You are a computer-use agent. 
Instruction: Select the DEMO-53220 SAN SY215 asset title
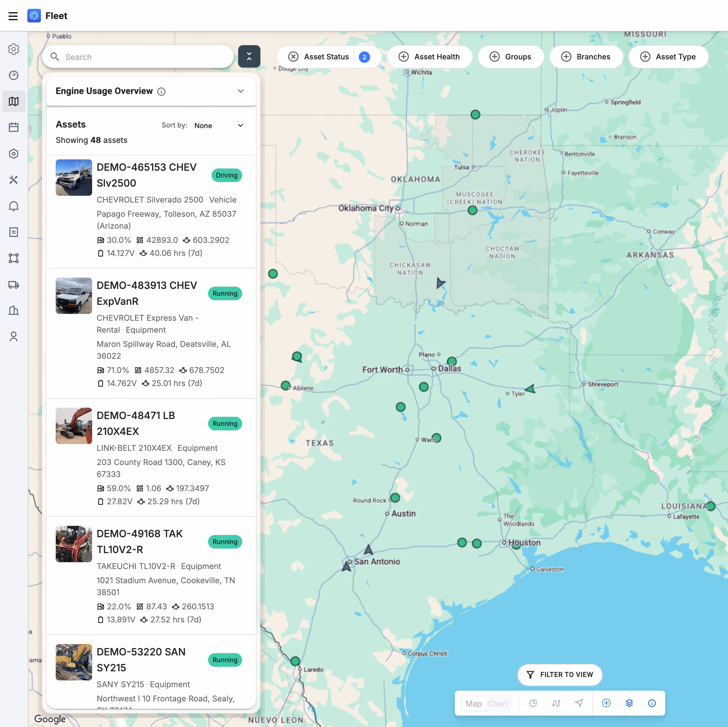(141, 660)
